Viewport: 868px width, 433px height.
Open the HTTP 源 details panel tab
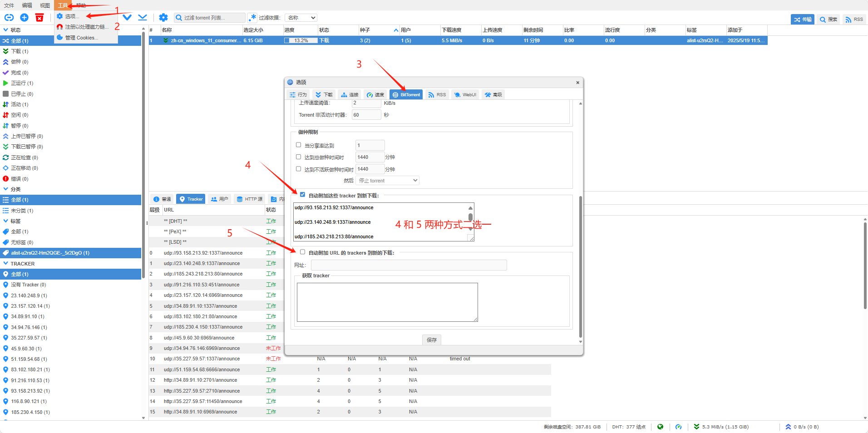(x=249, y=199)
